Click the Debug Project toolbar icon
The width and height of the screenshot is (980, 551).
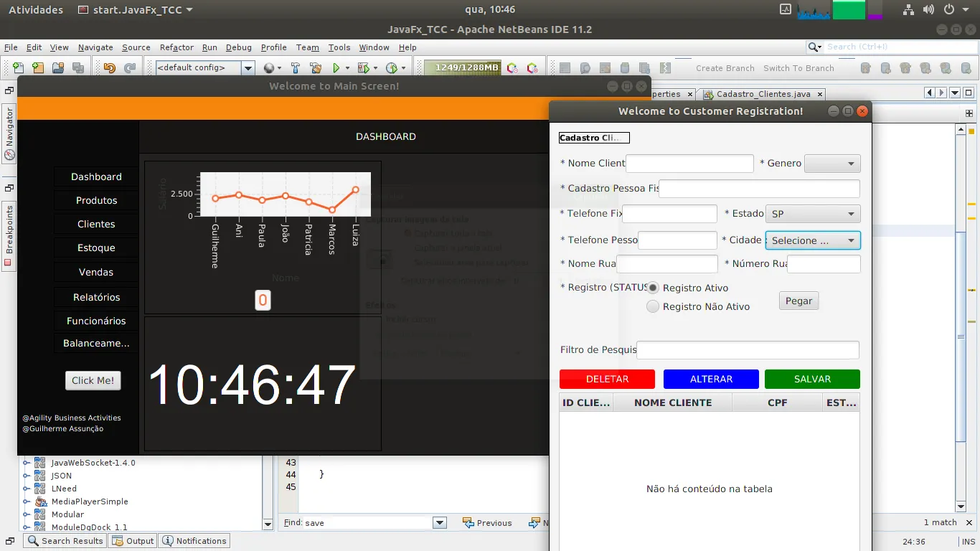[364, 68]
